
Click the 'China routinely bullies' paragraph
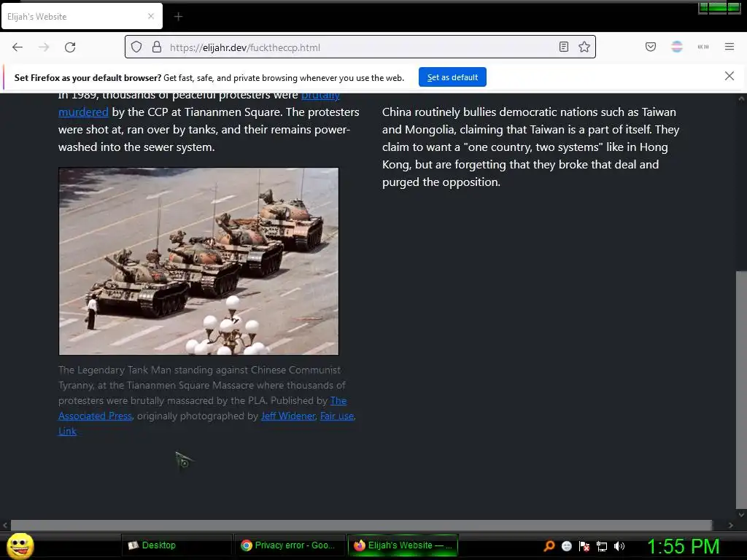pyautogui.click(x=531, y=147)
